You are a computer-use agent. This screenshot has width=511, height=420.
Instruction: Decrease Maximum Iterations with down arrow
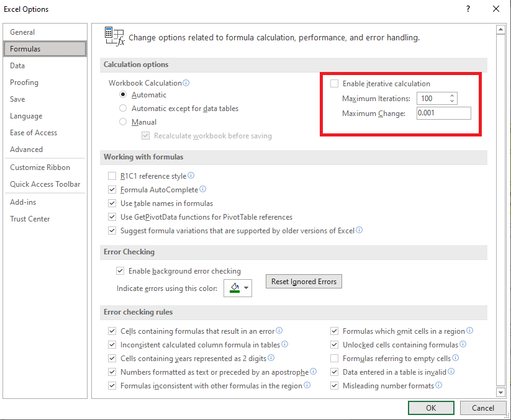(452, 101)
